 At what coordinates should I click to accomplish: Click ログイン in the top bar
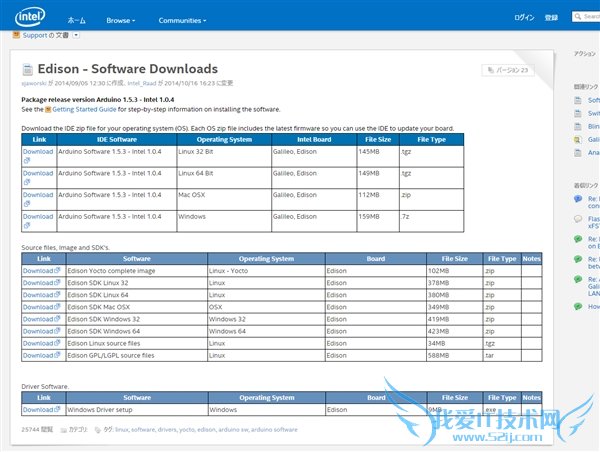coord(524,17)
